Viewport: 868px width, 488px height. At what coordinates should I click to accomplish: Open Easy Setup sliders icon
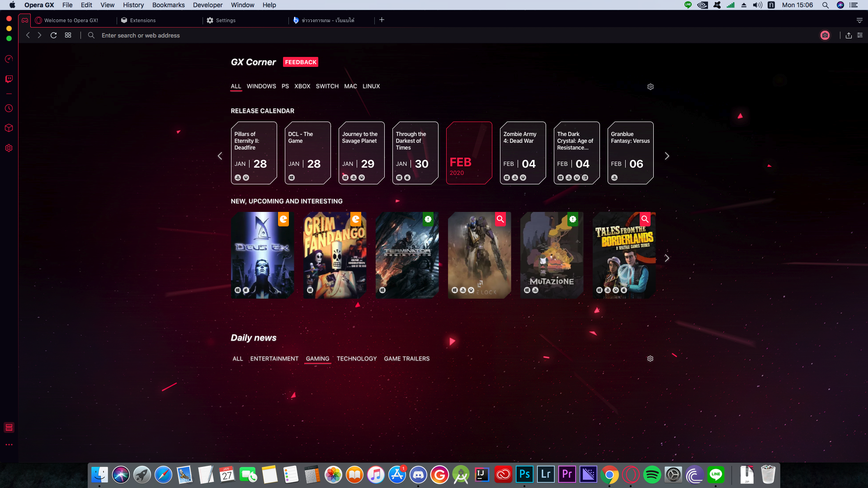point(860,35)
